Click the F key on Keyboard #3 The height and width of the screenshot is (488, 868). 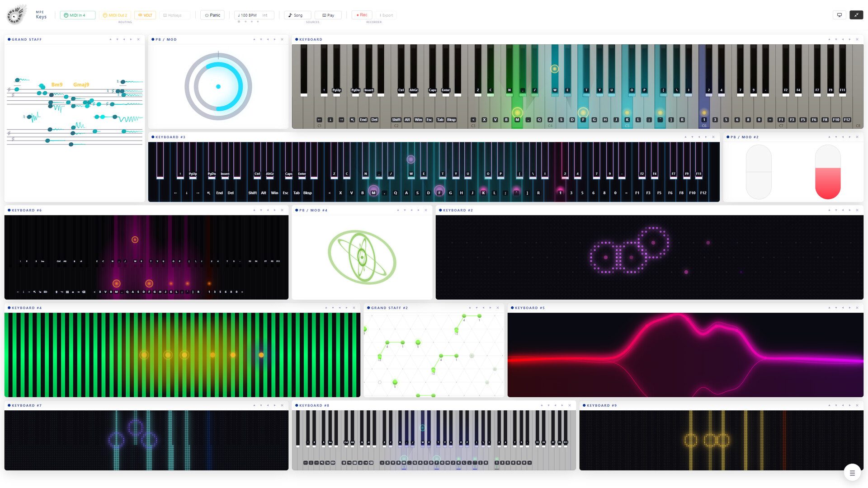pos(439,193)
